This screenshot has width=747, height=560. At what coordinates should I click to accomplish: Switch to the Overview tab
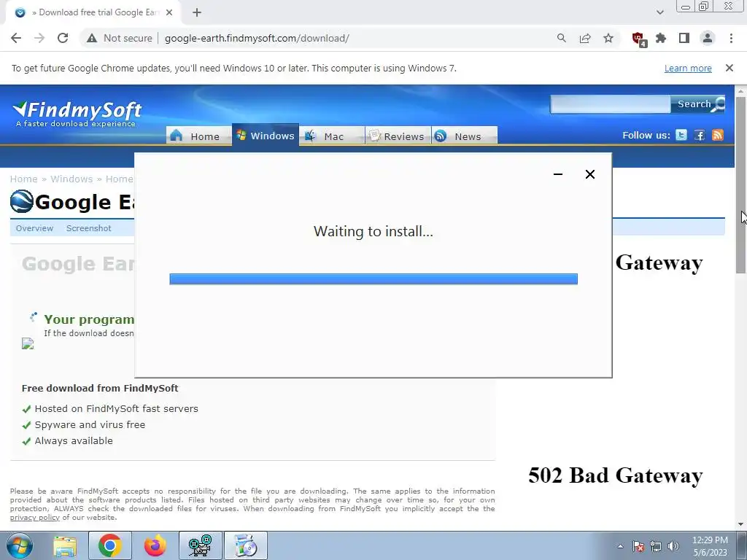pyautogui.click(x=34, y=228)
